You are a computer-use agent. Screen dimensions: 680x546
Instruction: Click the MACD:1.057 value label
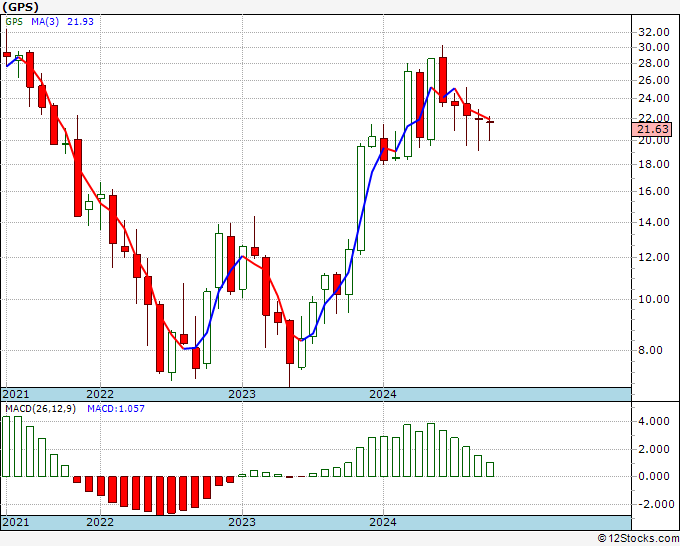coord(116,409)
